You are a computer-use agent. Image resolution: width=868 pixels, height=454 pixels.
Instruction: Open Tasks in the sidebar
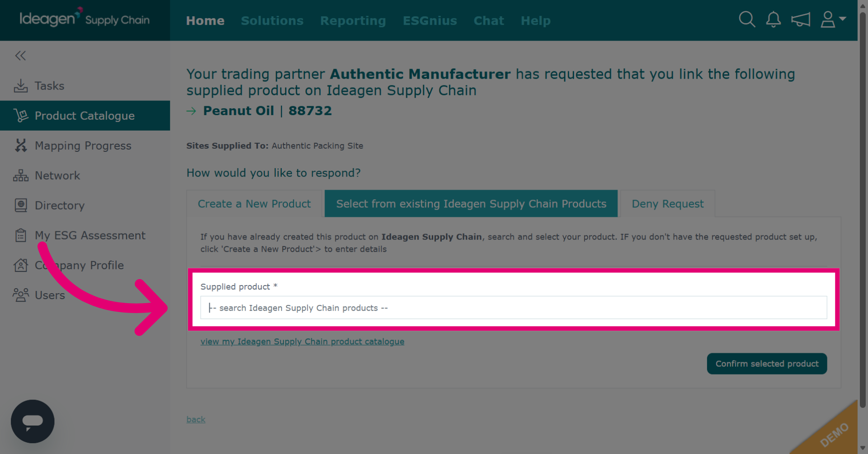coord(85,86)
